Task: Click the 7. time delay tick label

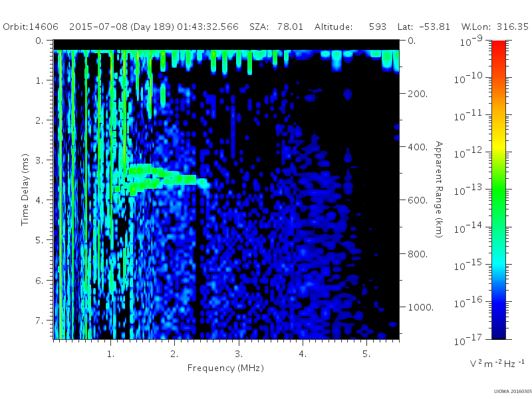Action: click(40, 321)
